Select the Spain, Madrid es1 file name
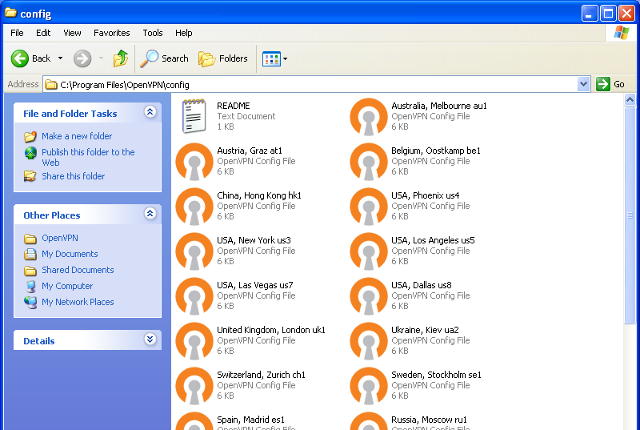The height and width of the screenshot is (430, 640). pos(251,420)
